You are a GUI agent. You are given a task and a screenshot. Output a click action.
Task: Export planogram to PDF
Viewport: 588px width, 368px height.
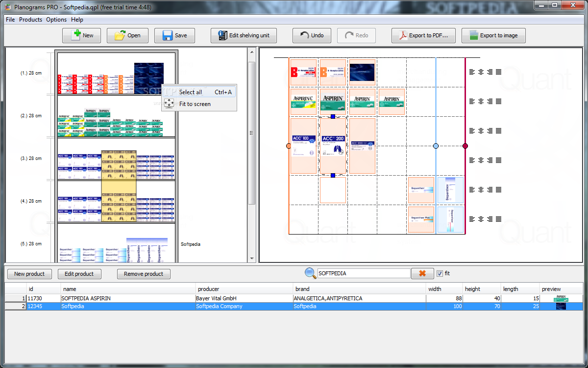pyautogui.click(x=423, y=35)
